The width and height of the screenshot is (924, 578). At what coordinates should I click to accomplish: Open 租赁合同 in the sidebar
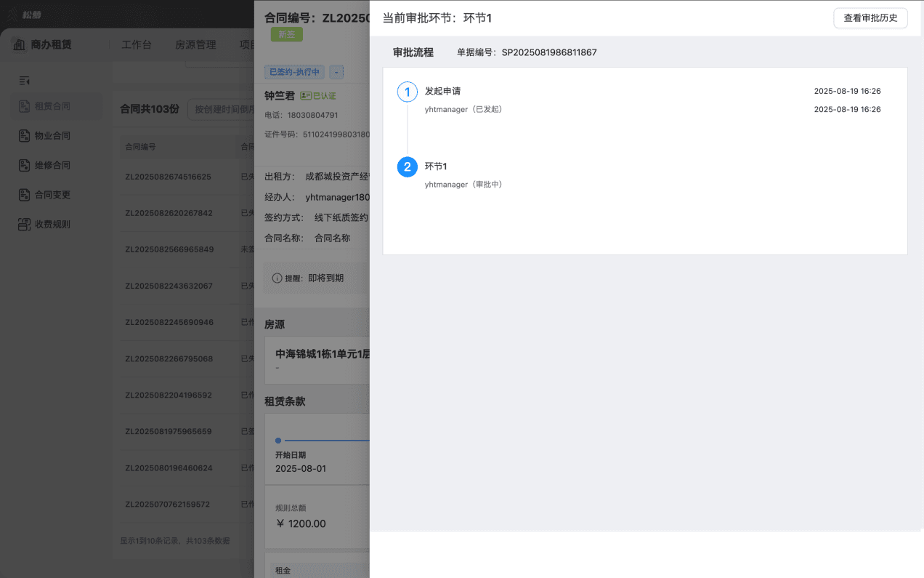(56, 106)
